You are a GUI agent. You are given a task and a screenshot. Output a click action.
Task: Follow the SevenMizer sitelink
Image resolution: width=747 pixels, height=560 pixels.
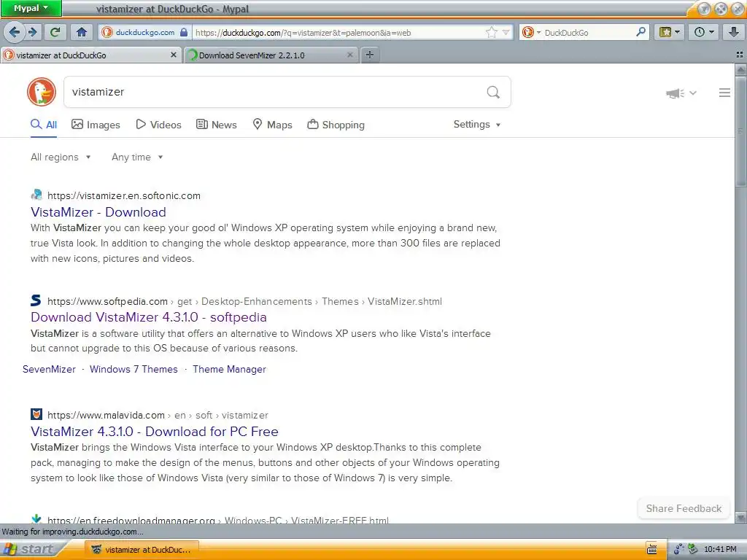pyautogui.click(x=49, y=370)
